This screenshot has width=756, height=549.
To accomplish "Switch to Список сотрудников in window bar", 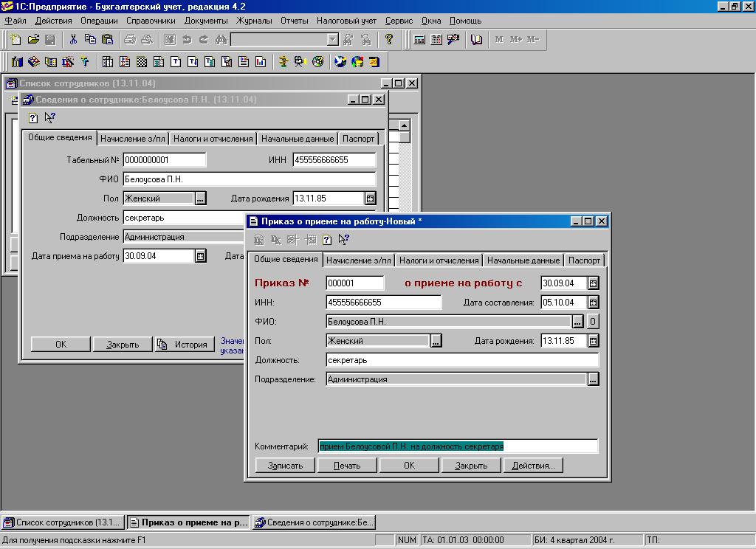I will click(63, 522).
